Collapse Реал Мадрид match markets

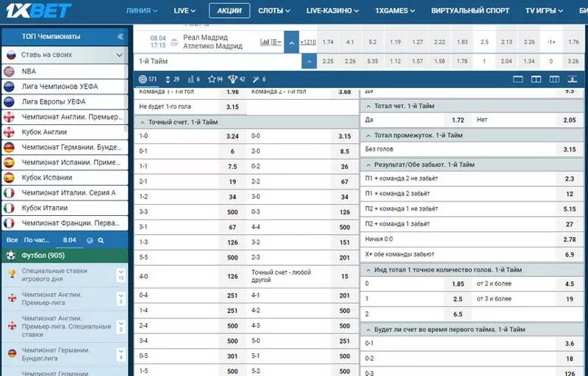click(291, 43)
